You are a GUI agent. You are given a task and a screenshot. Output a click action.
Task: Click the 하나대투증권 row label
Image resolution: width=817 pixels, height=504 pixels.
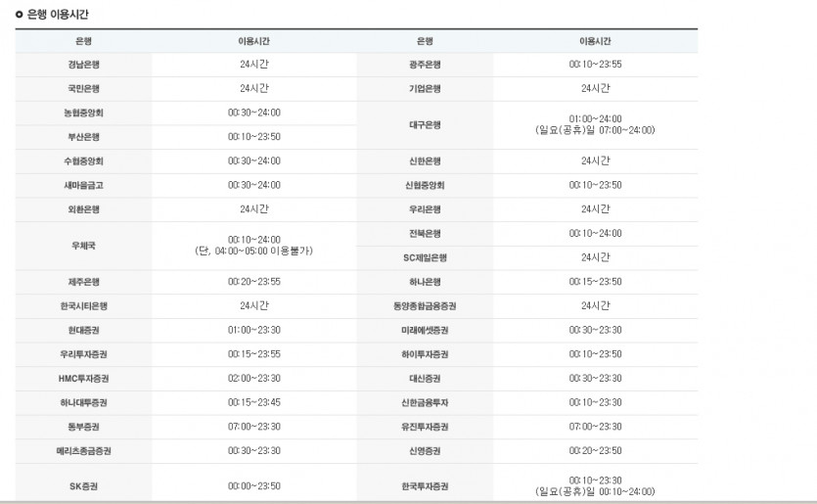tap(83, 403)
